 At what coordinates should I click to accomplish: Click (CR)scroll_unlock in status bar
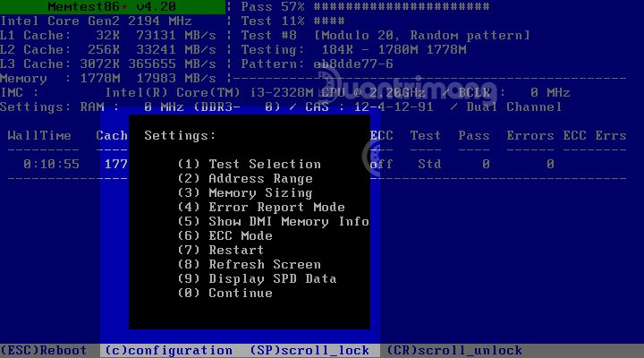(x=454, y=350)
